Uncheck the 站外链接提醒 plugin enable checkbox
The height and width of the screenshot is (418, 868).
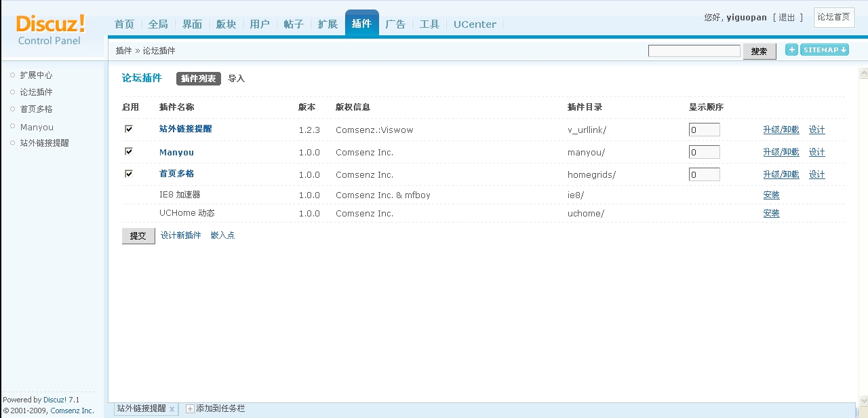click(128, 128)
